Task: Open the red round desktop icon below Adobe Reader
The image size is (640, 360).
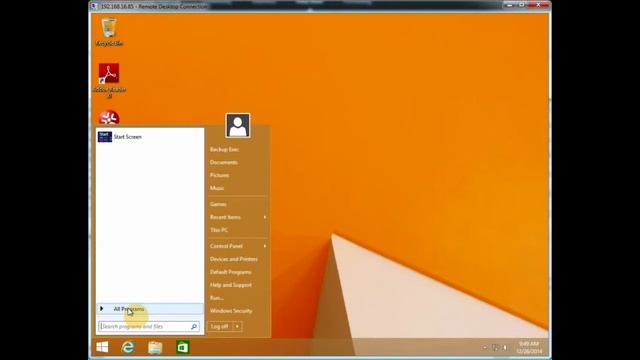Action: pyautogui.click(x=109, y=118)
